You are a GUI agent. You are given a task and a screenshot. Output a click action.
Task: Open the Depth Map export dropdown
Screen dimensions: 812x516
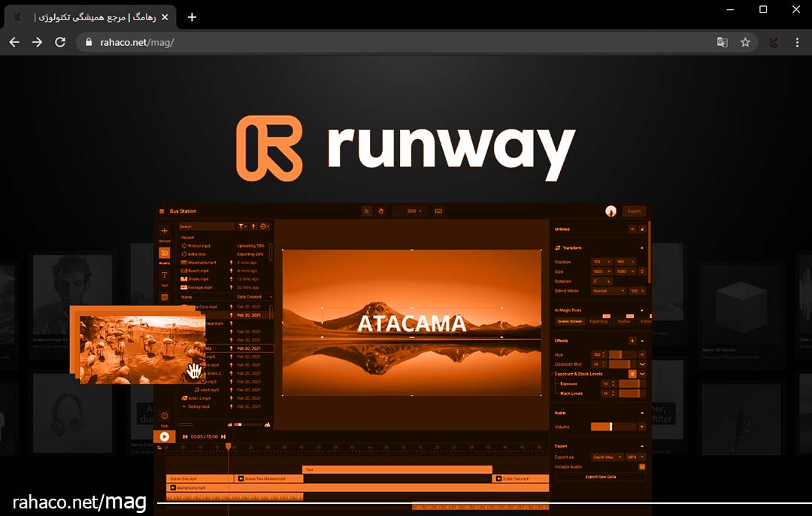coord(607,457)
